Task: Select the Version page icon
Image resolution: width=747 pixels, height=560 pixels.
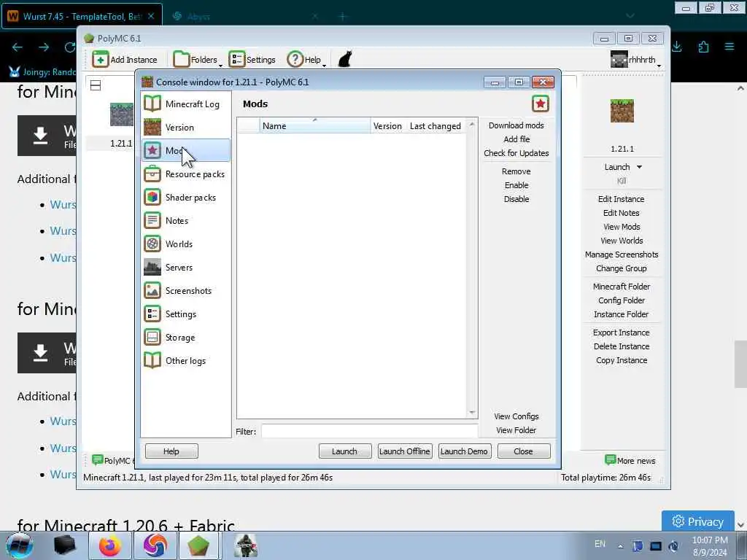Action: click(x=152, y=127)
